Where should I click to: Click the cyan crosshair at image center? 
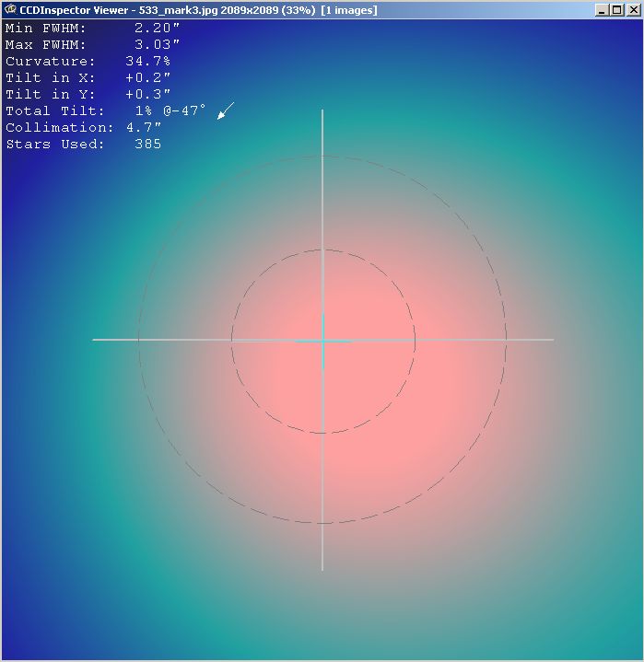tap(322, 341)
